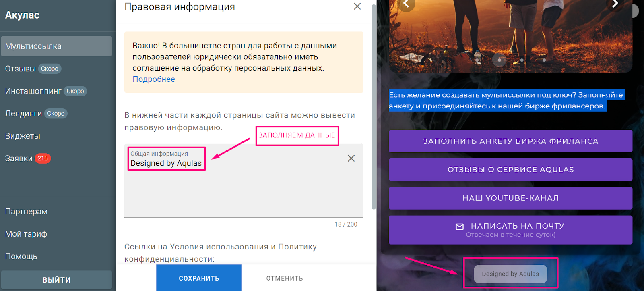Go to previous carousel slide arrow

[x=406, y=4]
